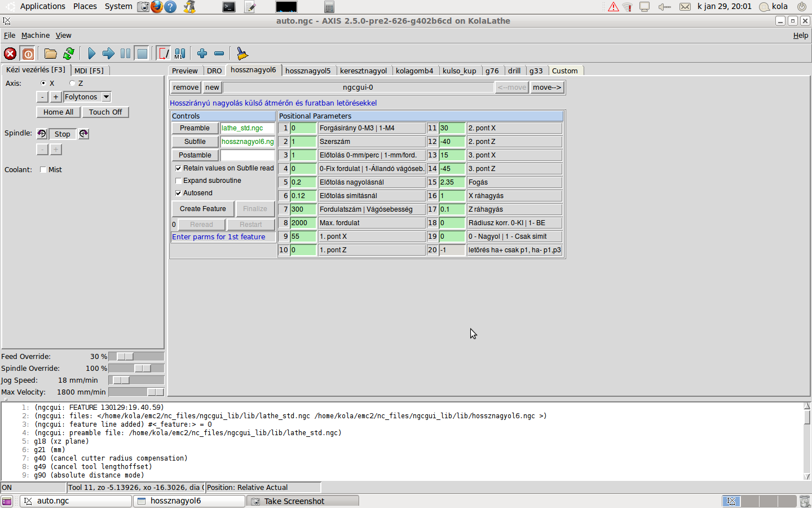
Task: Check the Expand subroutine option
Action: pyautogui.click(x=178, y=181)
